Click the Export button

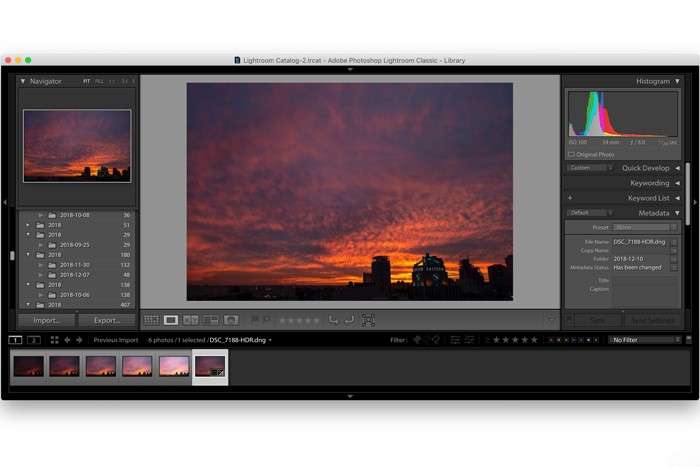(107, 320)
